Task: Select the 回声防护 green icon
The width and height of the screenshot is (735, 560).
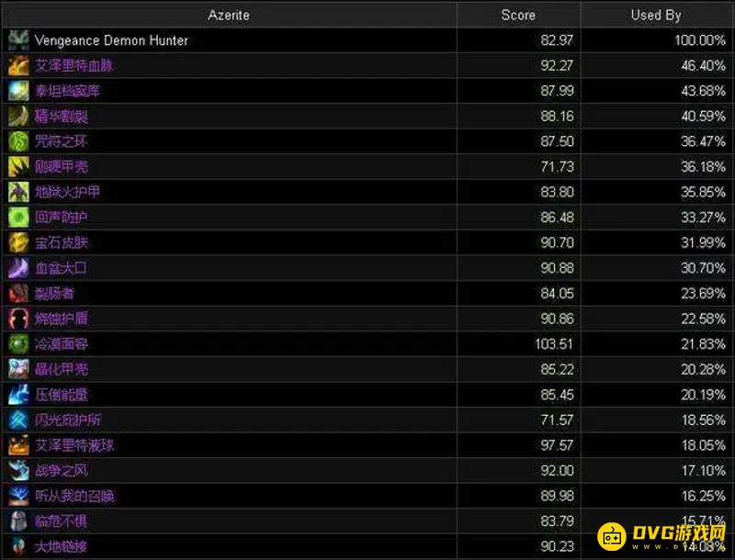Action: tap(18, 218)
